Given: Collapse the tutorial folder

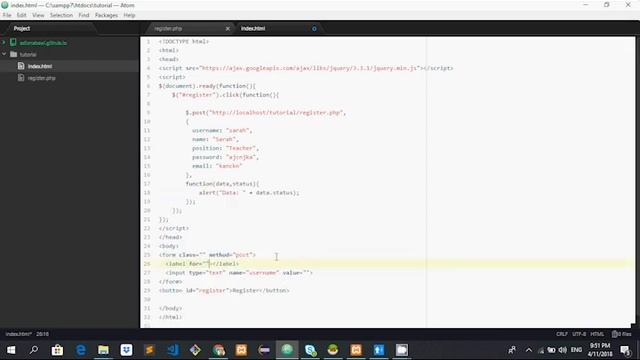Looking at the screenshot, I should point(4,54).
